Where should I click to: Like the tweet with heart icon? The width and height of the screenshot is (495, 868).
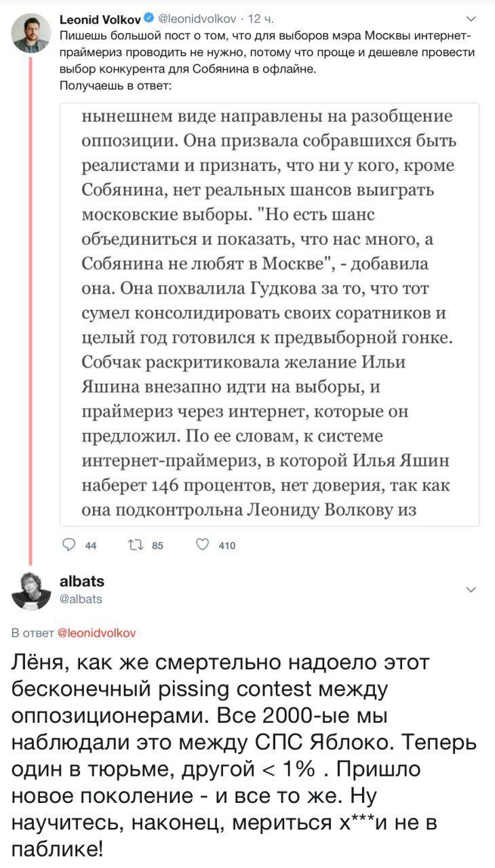click(x=201, y=543)
